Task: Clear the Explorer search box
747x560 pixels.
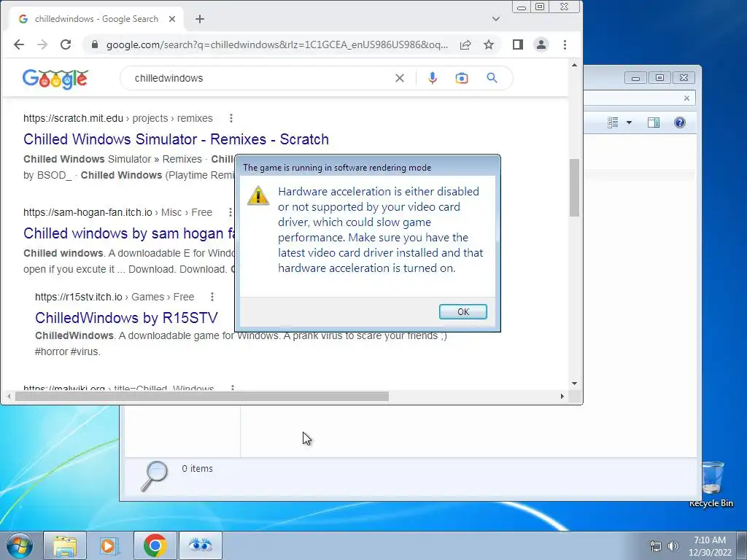Action: pos(686,98)
